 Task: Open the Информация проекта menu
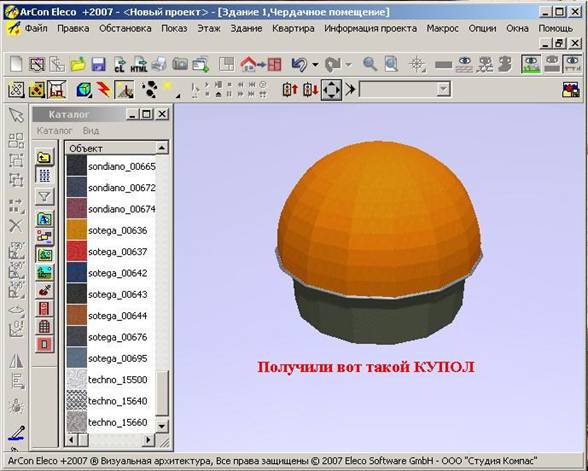370,28
